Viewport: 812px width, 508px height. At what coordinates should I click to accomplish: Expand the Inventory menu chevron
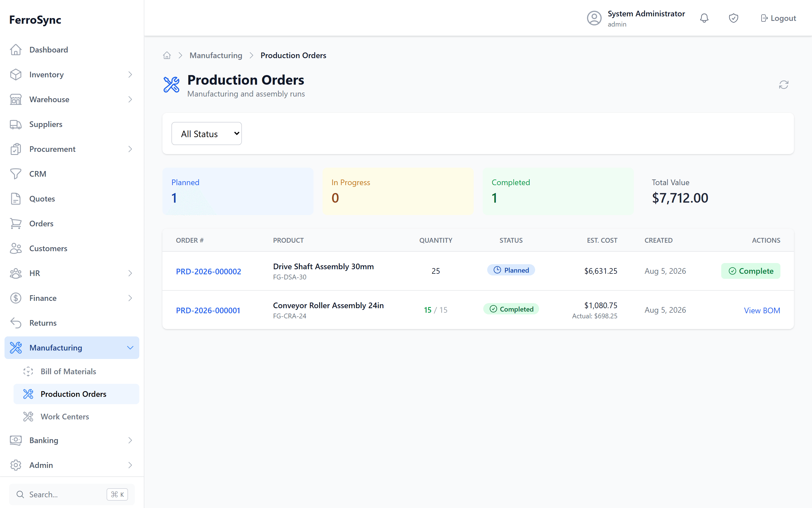(x=130, y=75)
